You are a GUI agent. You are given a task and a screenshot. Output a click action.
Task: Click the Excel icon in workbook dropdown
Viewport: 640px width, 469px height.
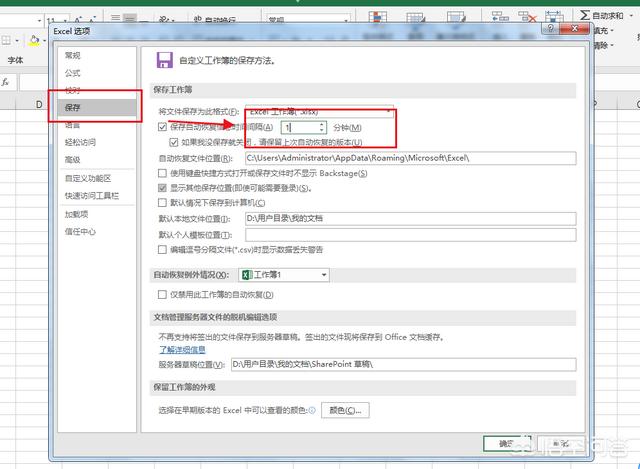tap(247, 275)
